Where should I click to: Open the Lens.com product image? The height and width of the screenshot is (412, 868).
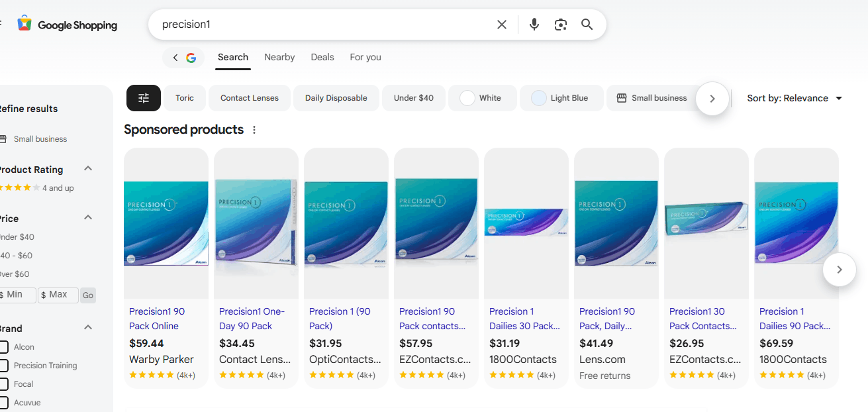coord(616,223)
